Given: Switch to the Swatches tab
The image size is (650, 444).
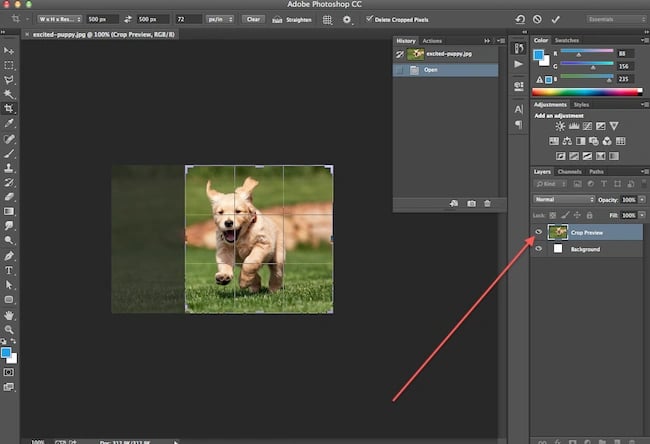Looking at the screenshot, I should 567,40.
